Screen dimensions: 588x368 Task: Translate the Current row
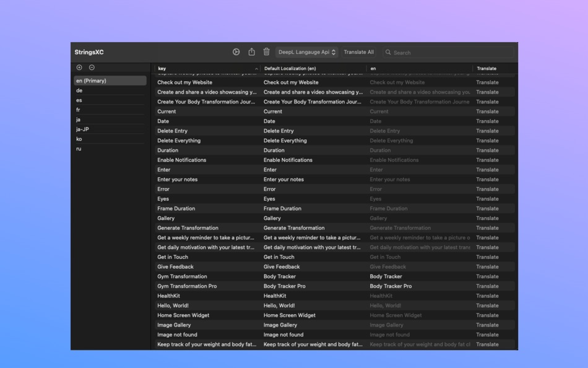click(x=487, y=112)
